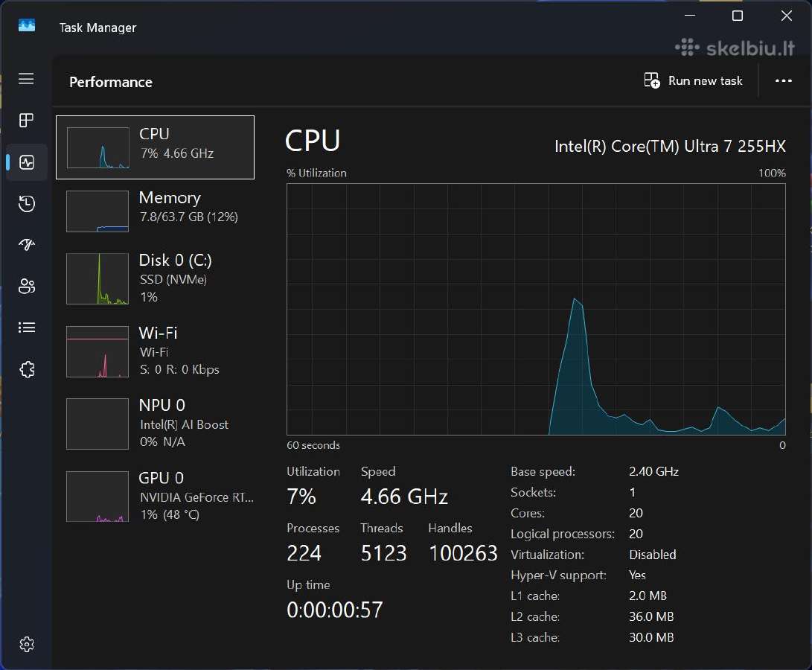Open the Users page icon
This screenshot has height=670, width=812.
pyautogui.click(x=26, y=286)
